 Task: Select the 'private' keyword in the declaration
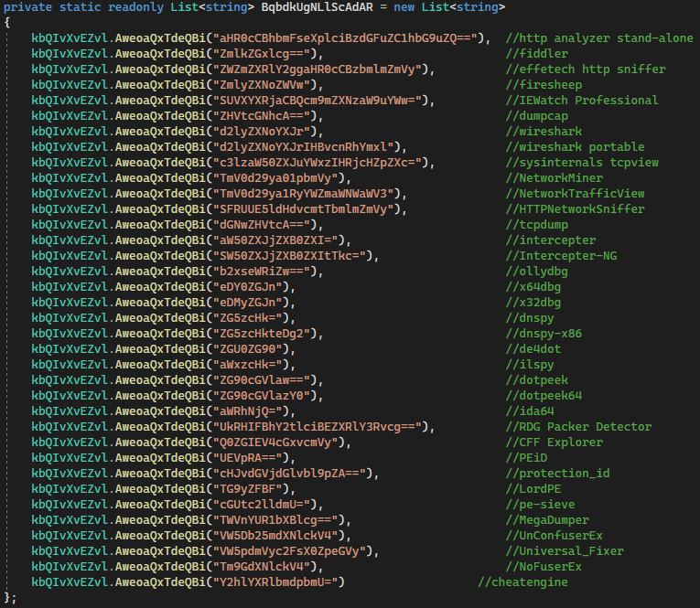[x=27, y=7]
